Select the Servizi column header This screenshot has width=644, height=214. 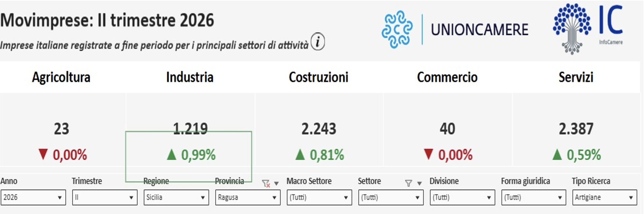pyautogui.click(x=576, y=77)
